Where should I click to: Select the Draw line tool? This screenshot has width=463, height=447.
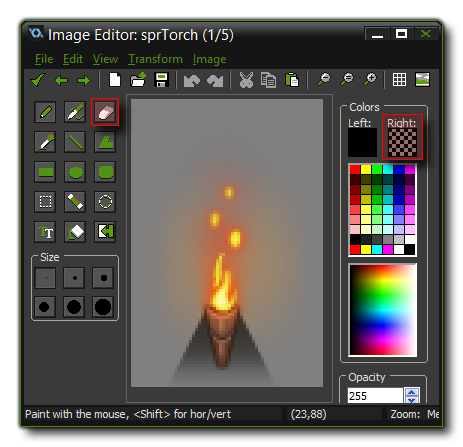pos(75,142)
